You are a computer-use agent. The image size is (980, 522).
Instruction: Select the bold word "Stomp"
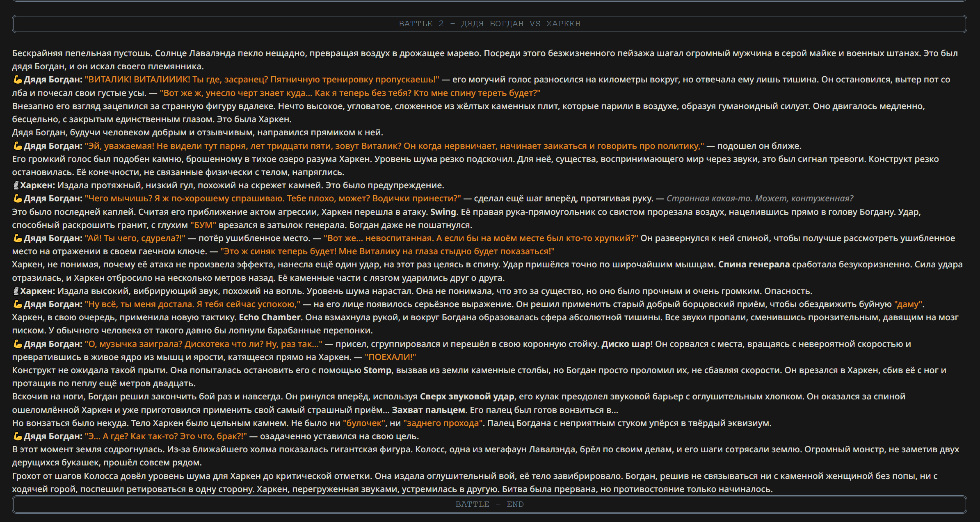click(x=377, y=370)
